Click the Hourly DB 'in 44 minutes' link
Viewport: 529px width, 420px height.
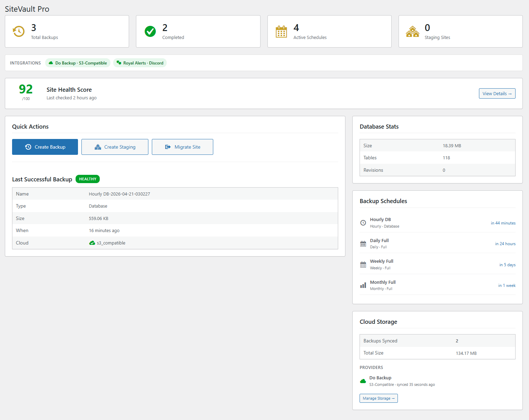503,223
